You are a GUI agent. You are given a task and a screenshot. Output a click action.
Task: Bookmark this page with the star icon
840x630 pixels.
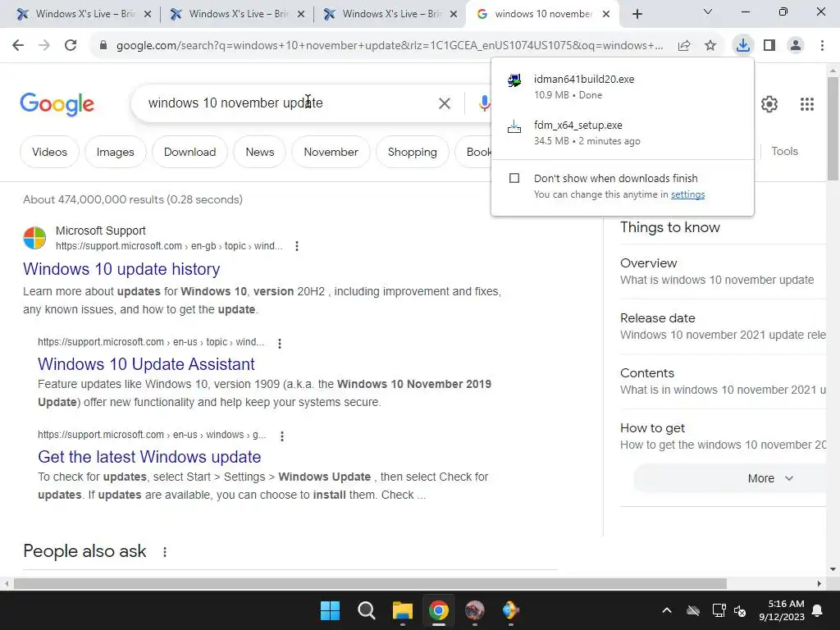pos(710,46)
